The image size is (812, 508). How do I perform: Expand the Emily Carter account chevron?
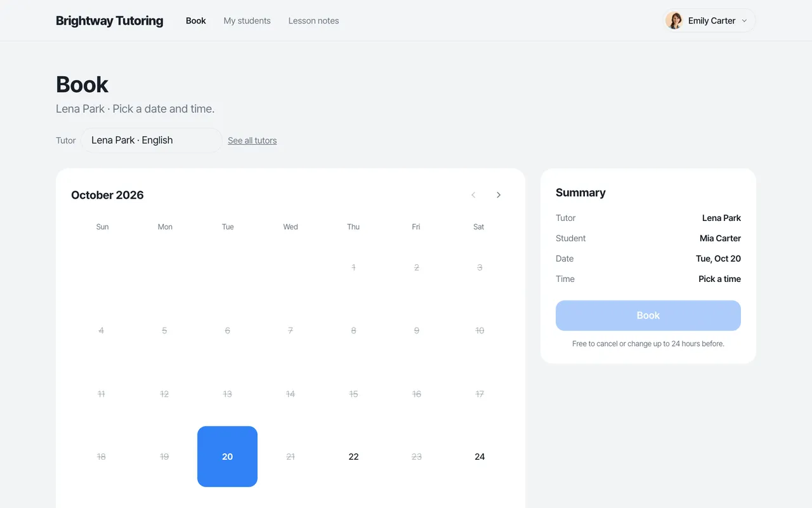pos(745,21)
